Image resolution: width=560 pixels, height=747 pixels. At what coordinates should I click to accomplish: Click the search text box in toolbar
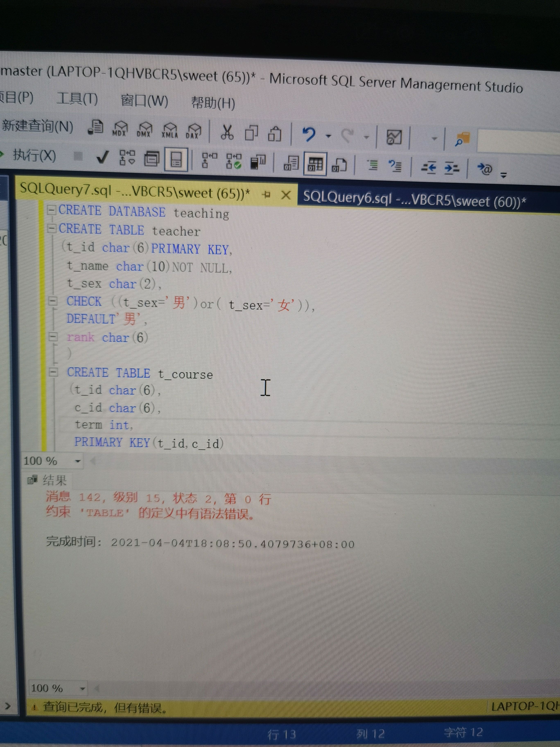pos(518,141)
